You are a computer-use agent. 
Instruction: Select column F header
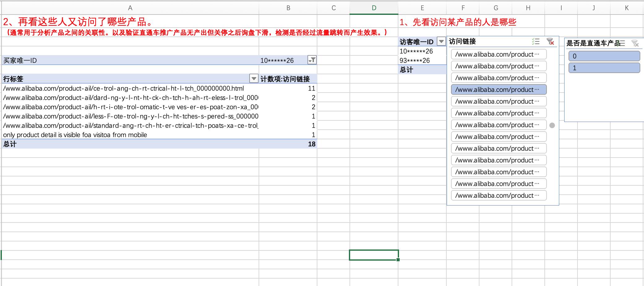click(463, 8)
